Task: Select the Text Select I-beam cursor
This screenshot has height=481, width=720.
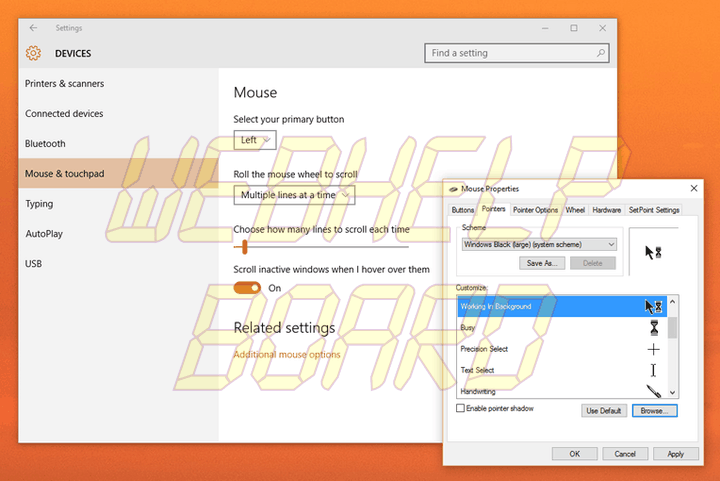Action: click(x=563, y=370)
